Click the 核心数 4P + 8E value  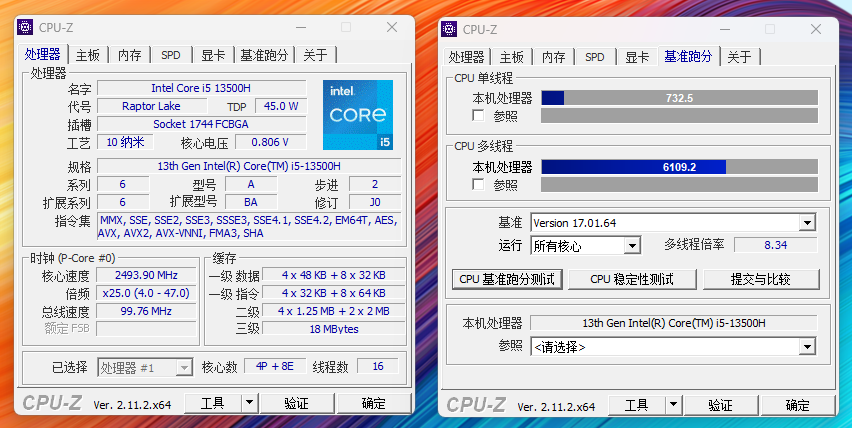(x=275, y=366)
